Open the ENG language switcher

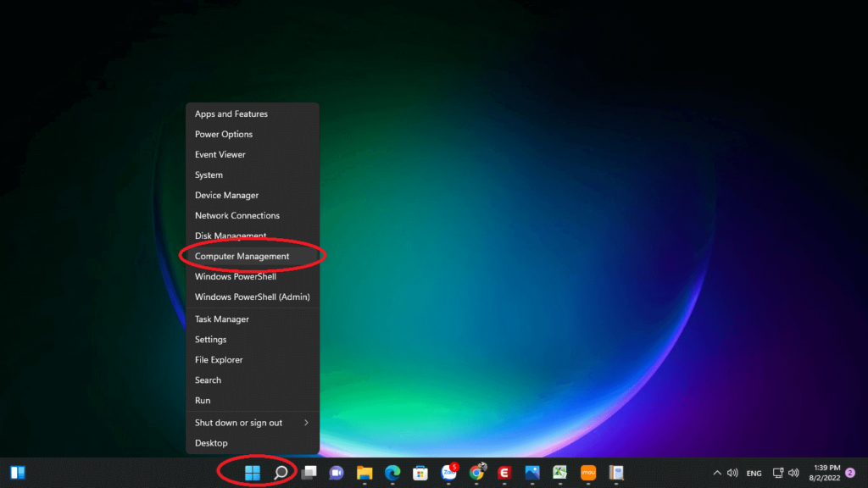(x=754, y=474)
